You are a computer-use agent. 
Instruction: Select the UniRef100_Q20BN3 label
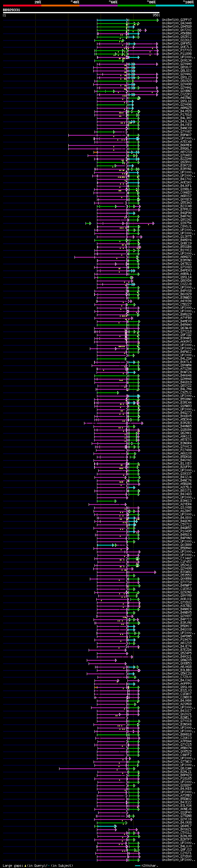coord(176,91)
